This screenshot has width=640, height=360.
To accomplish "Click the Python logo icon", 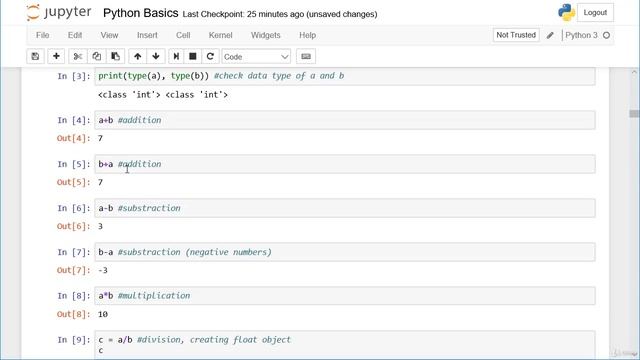I will tap(567, 12).
